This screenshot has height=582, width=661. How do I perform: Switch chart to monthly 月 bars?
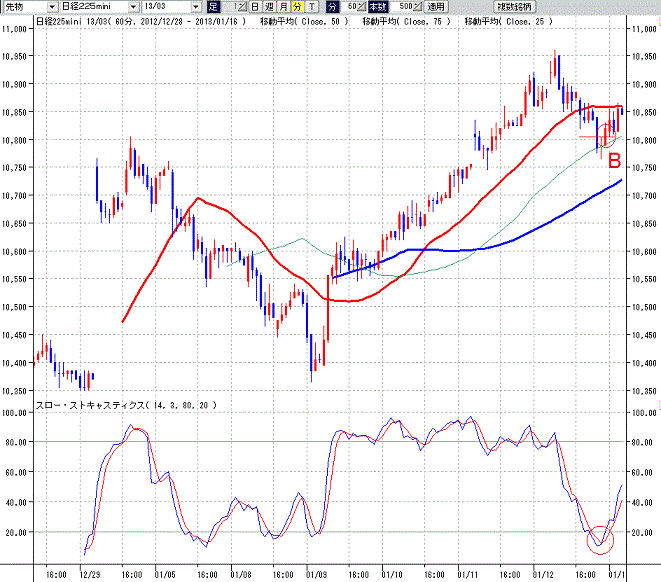[x=283, y=7]
